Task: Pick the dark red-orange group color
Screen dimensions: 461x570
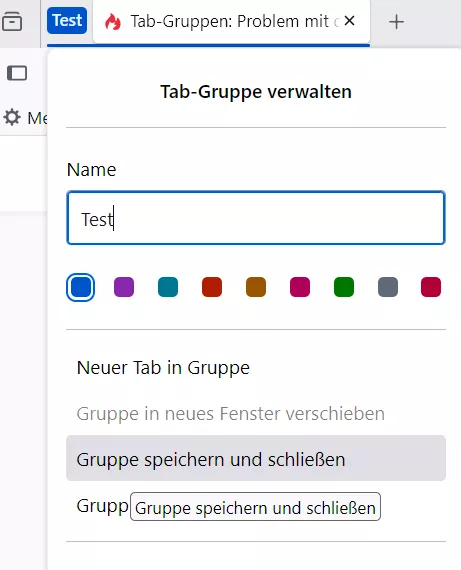Action: pyautogui.click(x=212, y=287)
